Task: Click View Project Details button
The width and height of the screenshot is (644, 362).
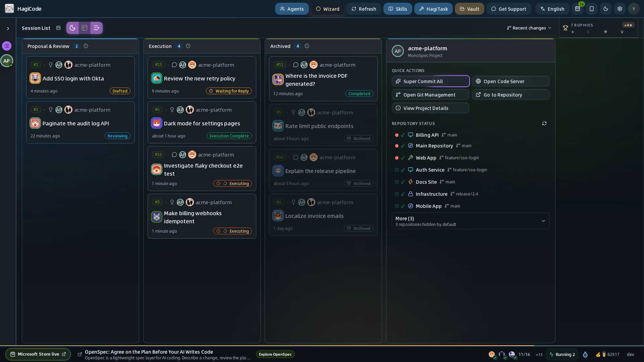Action: click(x=430, y=108)
